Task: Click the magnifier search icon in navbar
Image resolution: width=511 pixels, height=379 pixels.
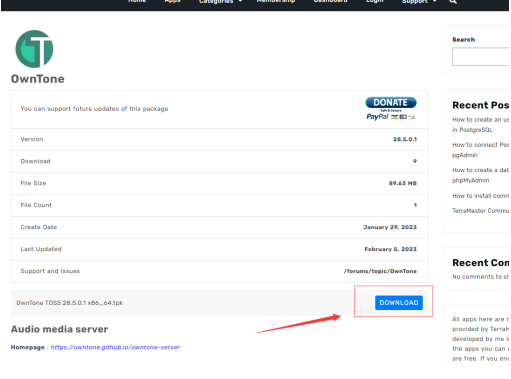Action: [452, 2]
